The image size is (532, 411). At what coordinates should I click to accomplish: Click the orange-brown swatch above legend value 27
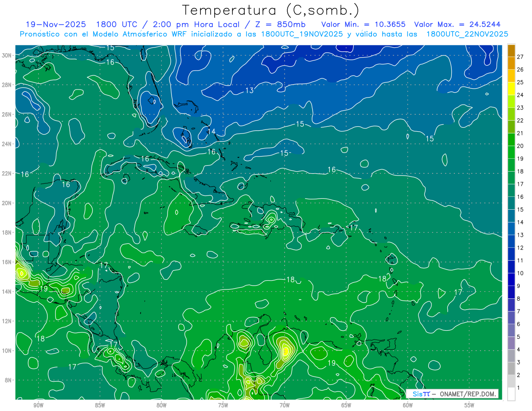pyautogui.click(x=511, y=51)
